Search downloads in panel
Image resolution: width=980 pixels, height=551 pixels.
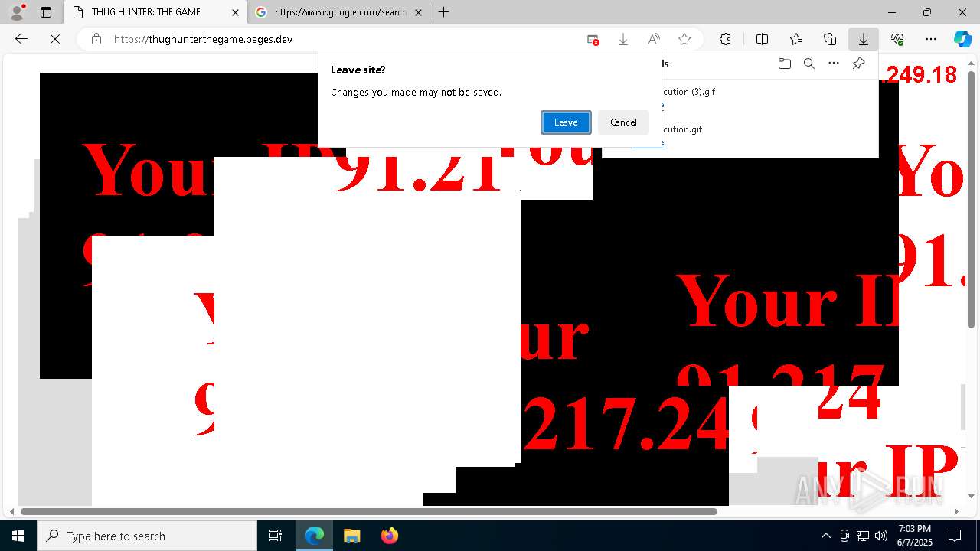pyautogui.click(x=808, y=64)
